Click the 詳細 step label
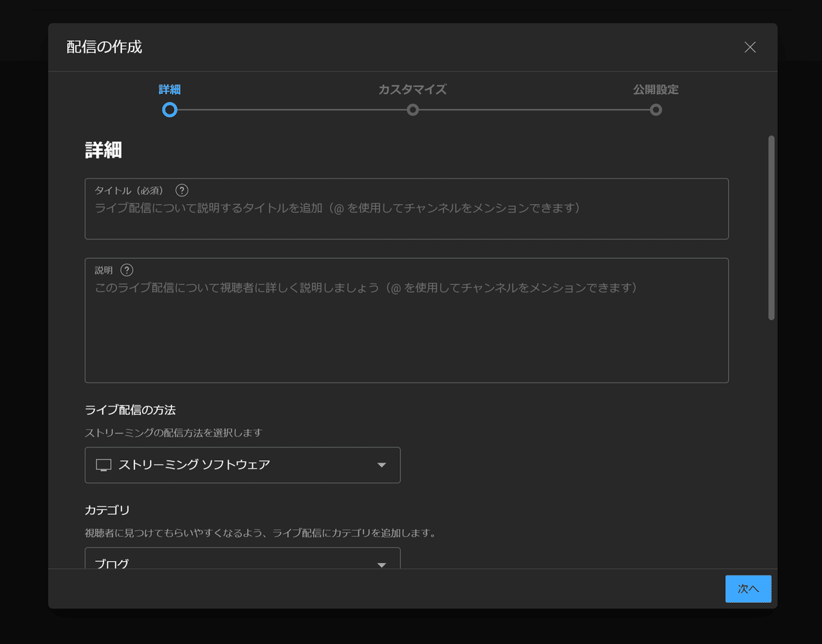Viewport: 822px width, 644px height. pos(170,90)
